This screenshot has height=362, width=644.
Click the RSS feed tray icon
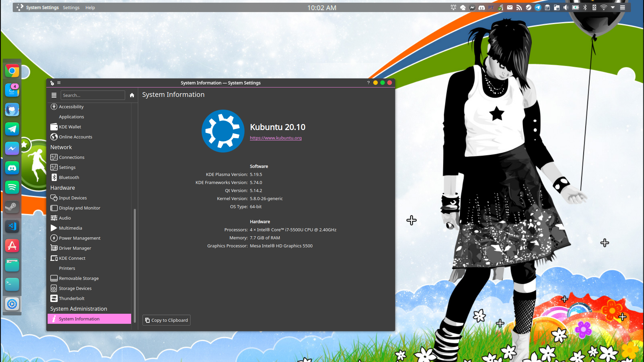click(x=519, y=7)
